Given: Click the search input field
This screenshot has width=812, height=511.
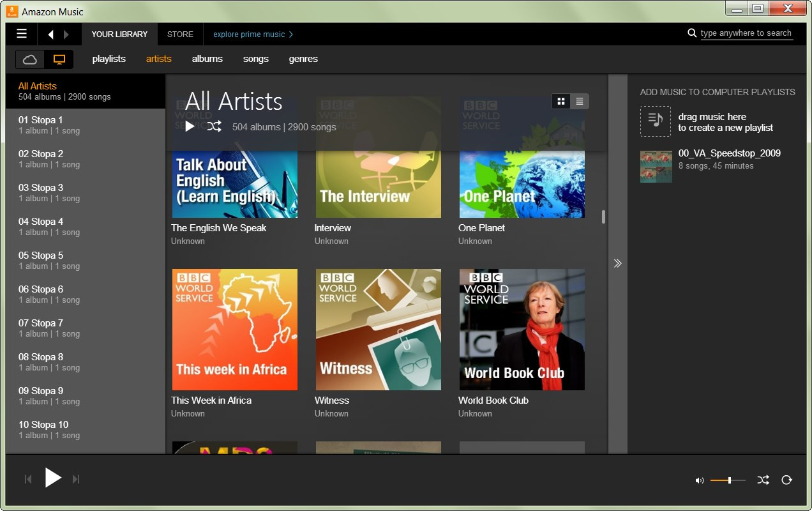Looking at the screenshot, I should (747, 34).
